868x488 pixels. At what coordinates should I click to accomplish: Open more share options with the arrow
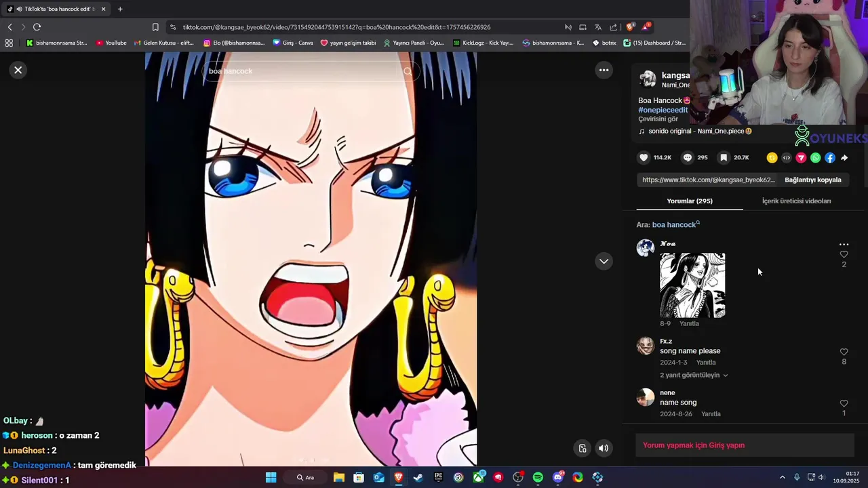844,157
